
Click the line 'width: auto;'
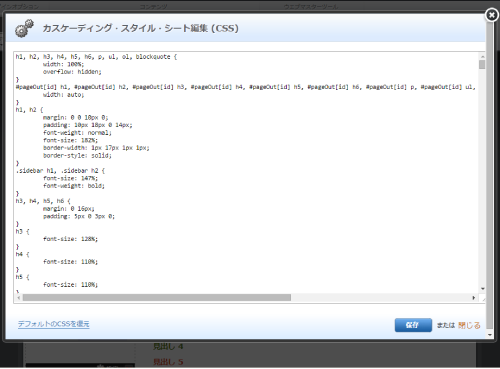pos(64,95)
